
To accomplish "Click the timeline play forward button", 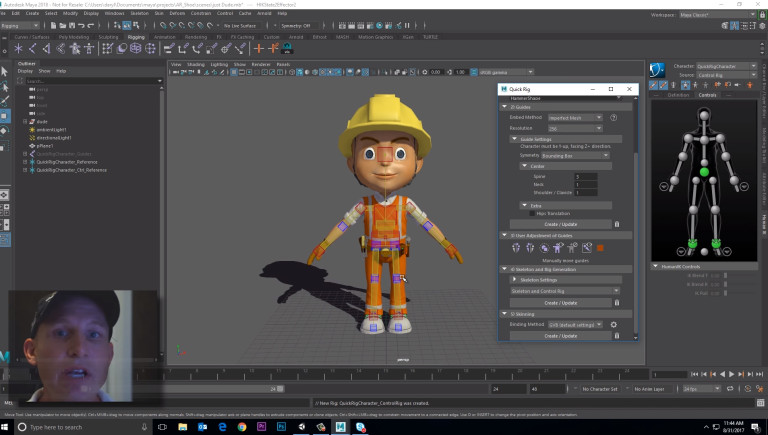I will click(731, 374).
